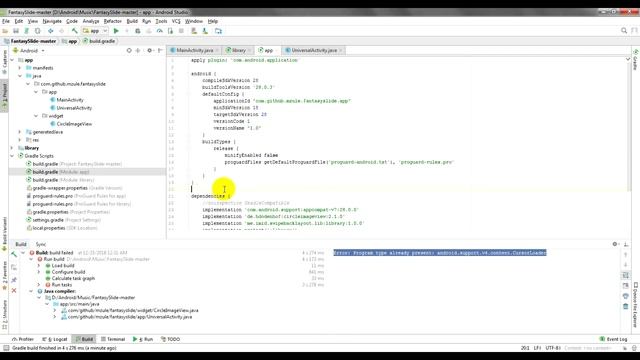Collapse the app module tree node
This screenshot has width=640, height=360.
click(x=12, y=60)
